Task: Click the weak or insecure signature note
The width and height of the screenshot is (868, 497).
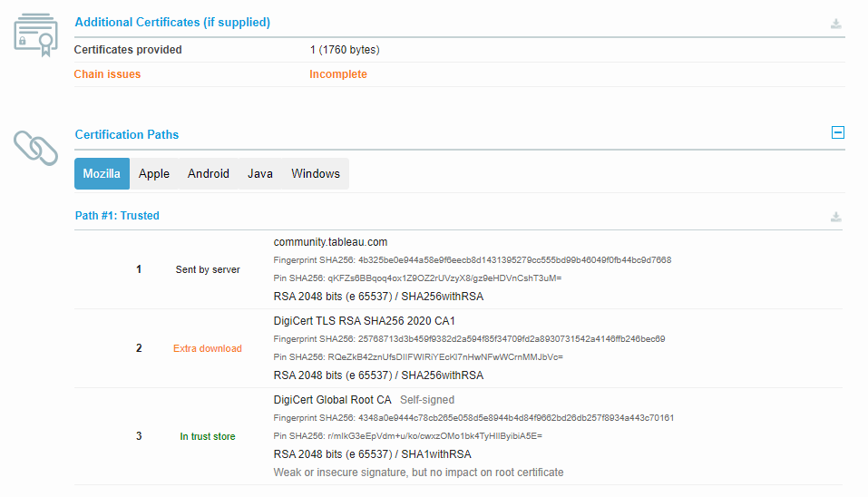Action: (x=418, y=473)
